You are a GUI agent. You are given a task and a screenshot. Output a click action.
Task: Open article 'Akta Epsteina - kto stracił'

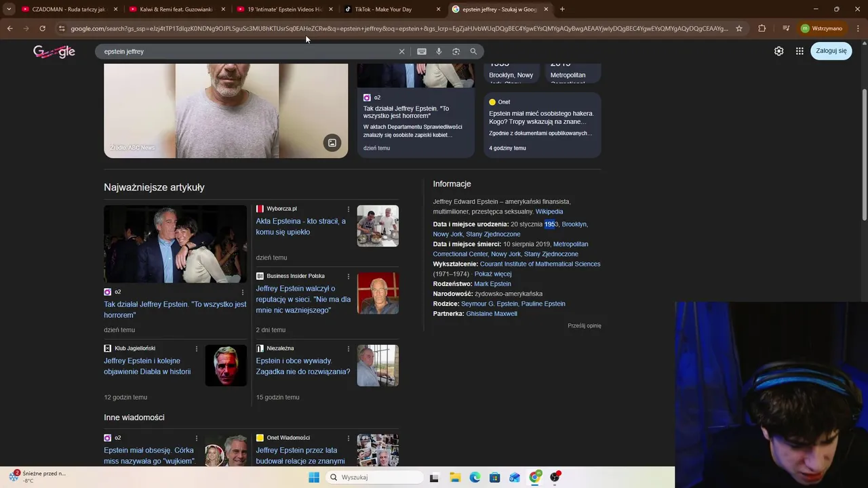[x=301, y=226]
